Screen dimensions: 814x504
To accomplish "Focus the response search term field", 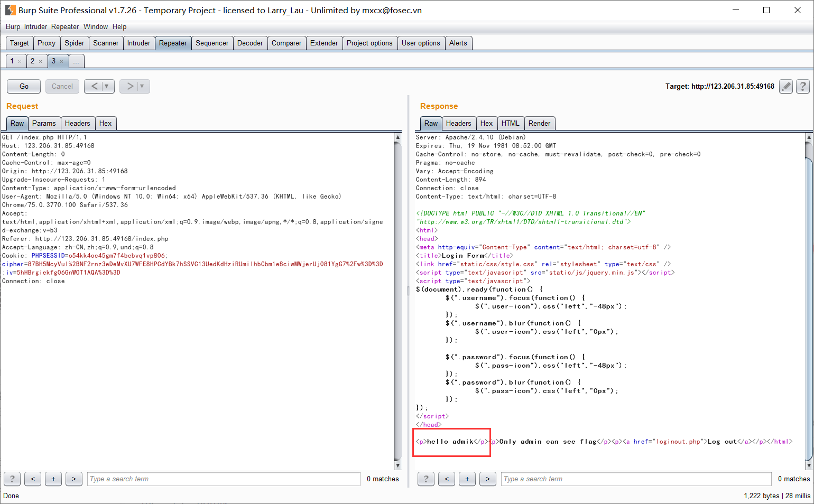I will pyautogui.click(x=636, y=479).
